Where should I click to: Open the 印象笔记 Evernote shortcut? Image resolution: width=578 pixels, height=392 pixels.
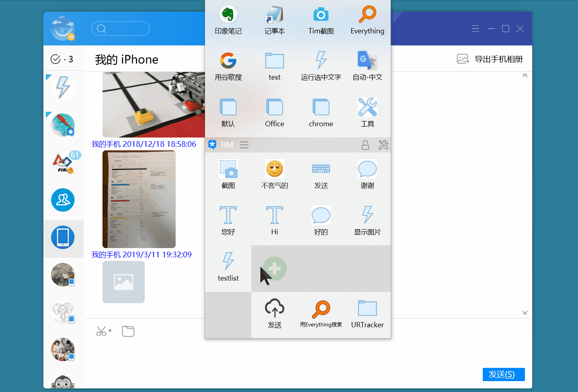(x=228, y=15)
